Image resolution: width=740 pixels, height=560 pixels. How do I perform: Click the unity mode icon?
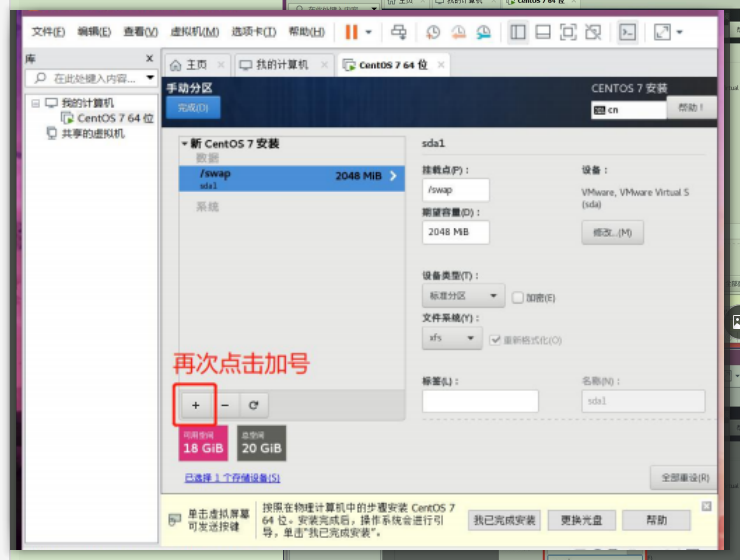click(x=593, y=32)
